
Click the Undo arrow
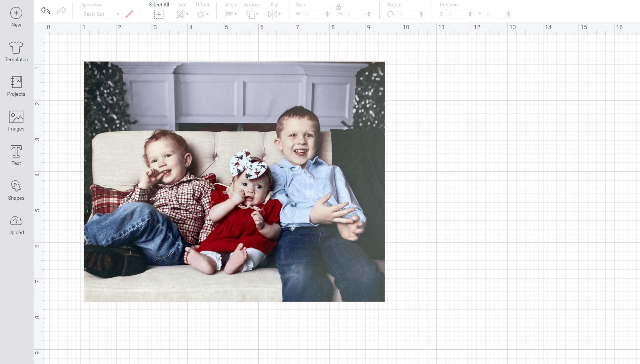45,10
